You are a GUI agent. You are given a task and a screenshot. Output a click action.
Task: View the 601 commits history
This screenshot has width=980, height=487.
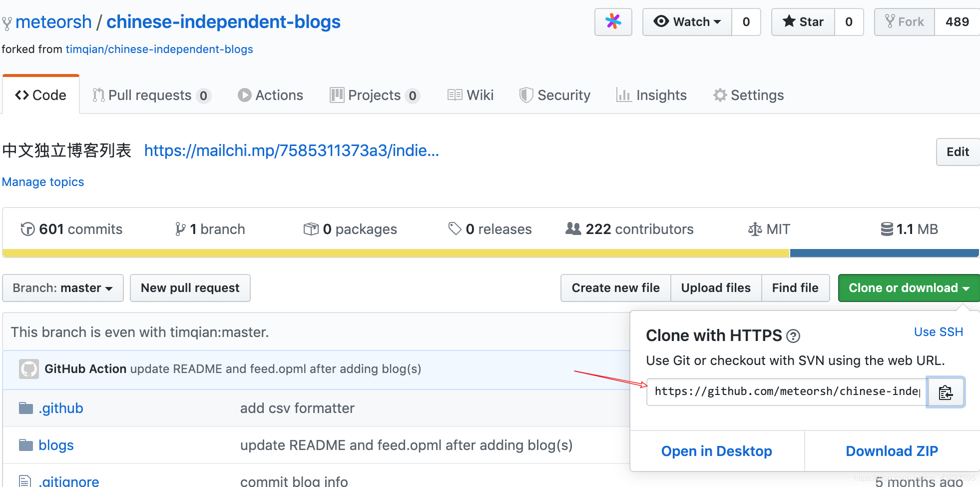pos(71,229)
